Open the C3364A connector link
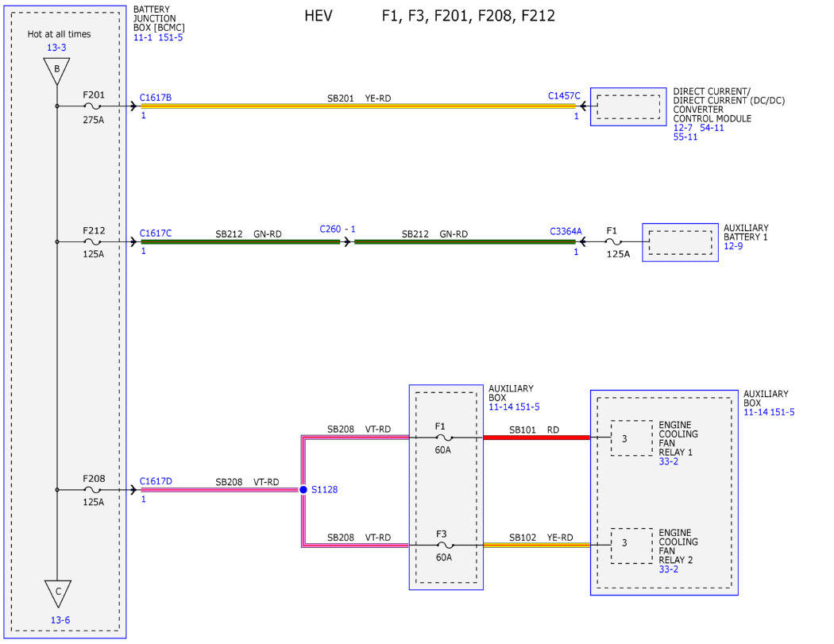Viewport: 834px width, 644px height. tap(566, 231)
